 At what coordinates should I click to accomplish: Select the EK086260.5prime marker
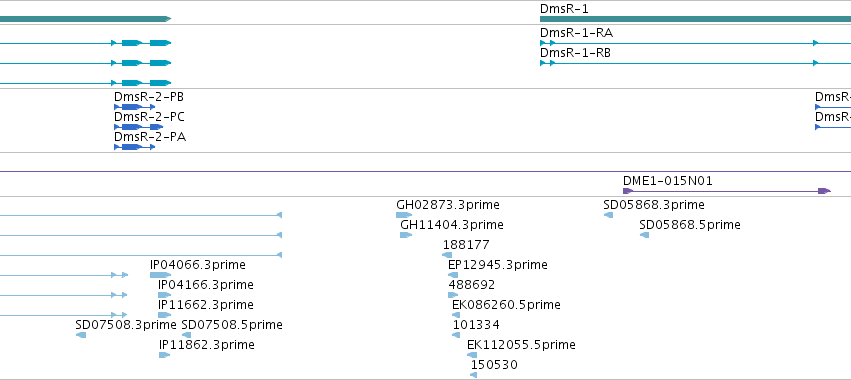click(456, 315)
